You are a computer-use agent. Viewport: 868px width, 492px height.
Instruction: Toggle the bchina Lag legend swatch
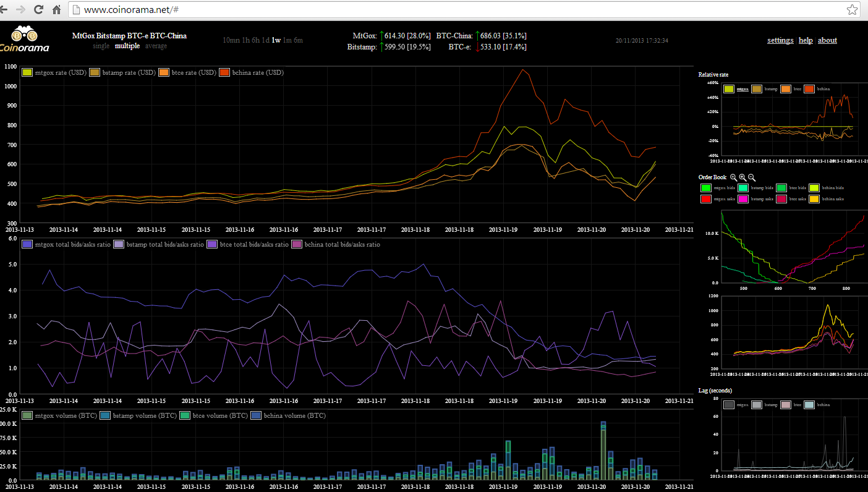809,405
